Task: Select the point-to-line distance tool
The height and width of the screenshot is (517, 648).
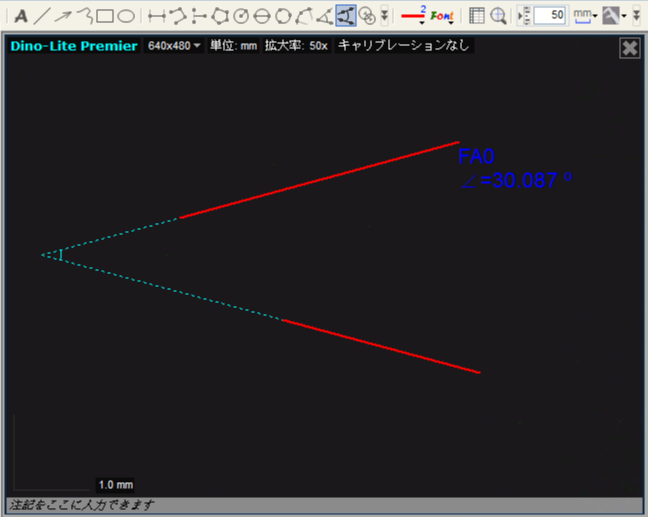Action: [199, 16]
